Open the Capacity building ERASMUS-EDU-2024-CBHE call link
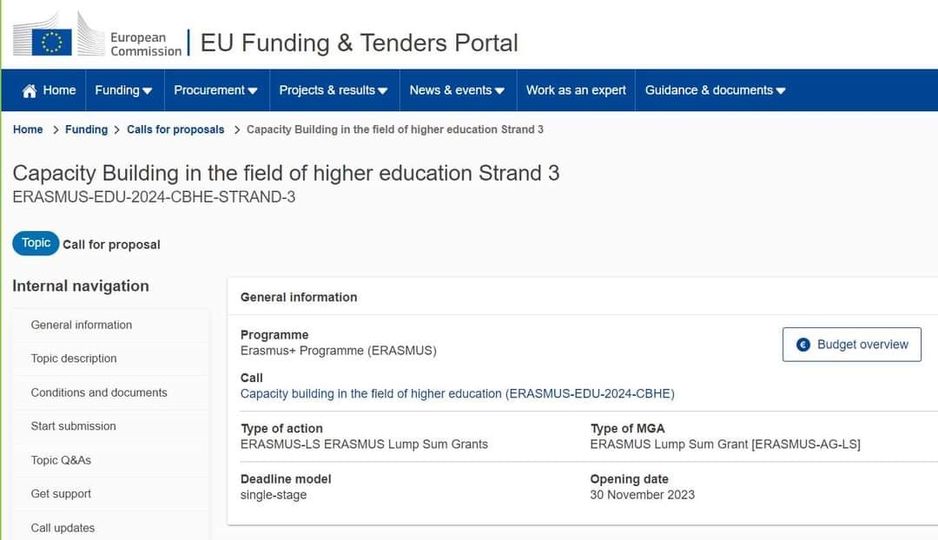Screen dimensions: 938x540 pos(457,393)
